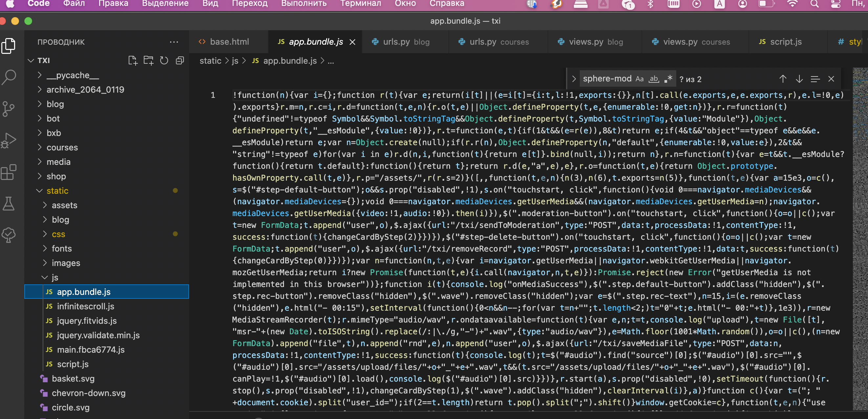This screenshot has height=419, width=868.
Task: Click the sphere-mod search input field
Action: coord(607,79)
